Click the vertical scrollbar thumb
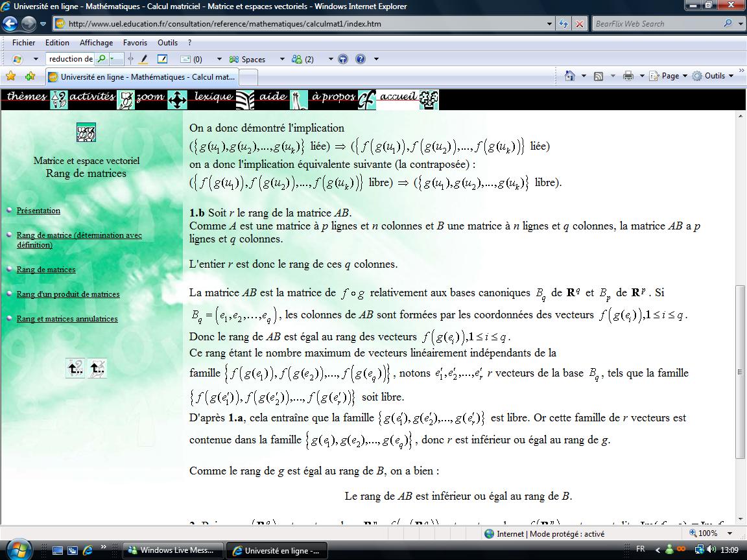 click(x=740, y=371)
